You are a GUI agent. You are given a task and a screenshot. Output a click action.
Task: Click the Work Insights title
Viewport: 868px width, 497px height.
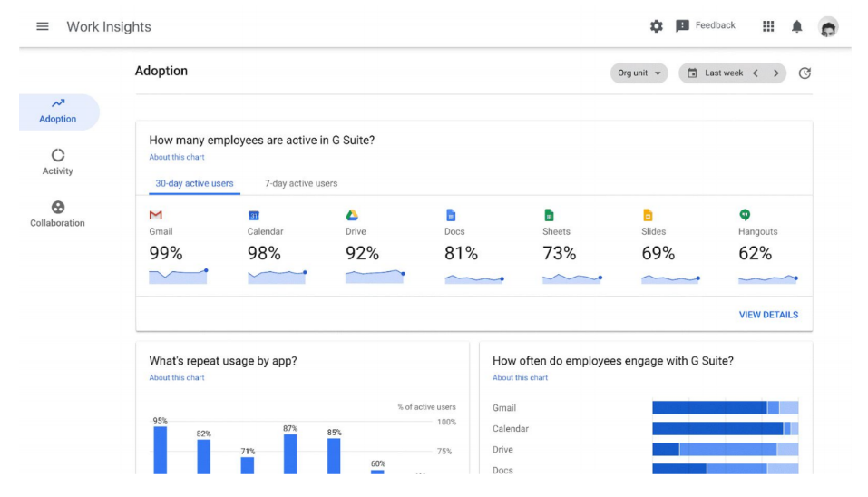(109, 26)
